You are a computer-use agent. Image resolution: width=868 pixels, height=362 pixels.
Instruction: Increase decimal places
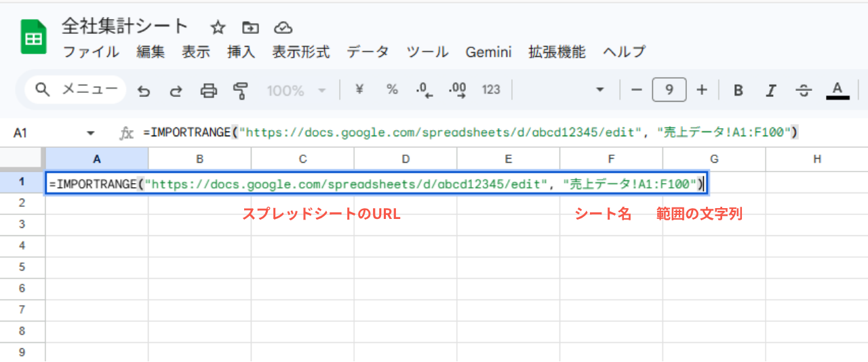(458, 90)
